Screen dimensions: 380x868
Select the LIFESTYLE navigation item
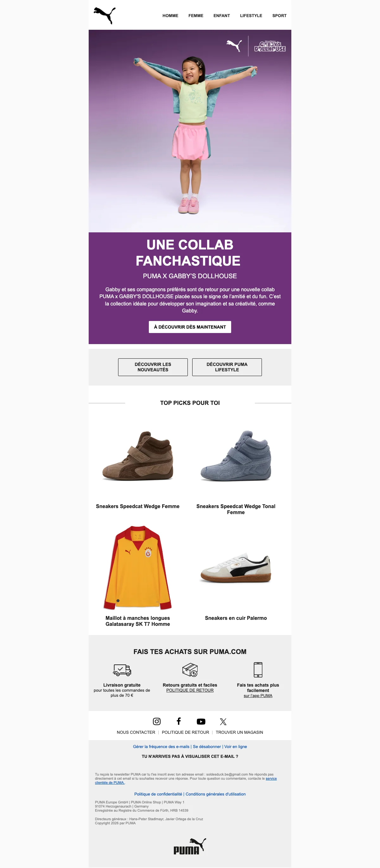pos(251,16)
